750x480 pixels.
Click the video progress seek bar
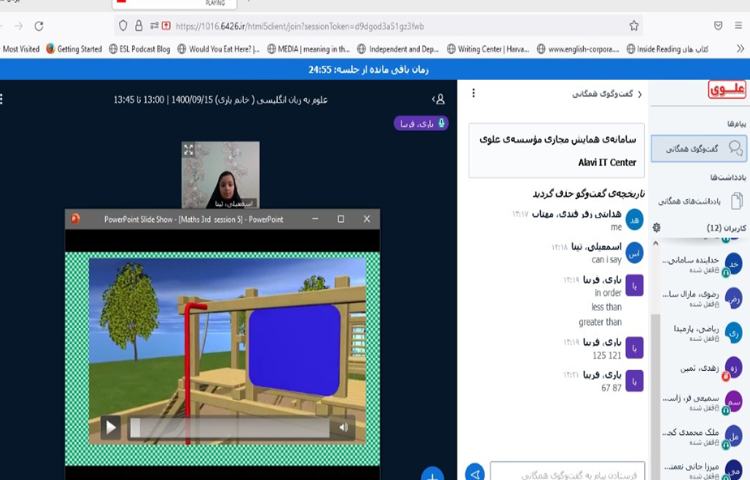(x=230, y=428)
